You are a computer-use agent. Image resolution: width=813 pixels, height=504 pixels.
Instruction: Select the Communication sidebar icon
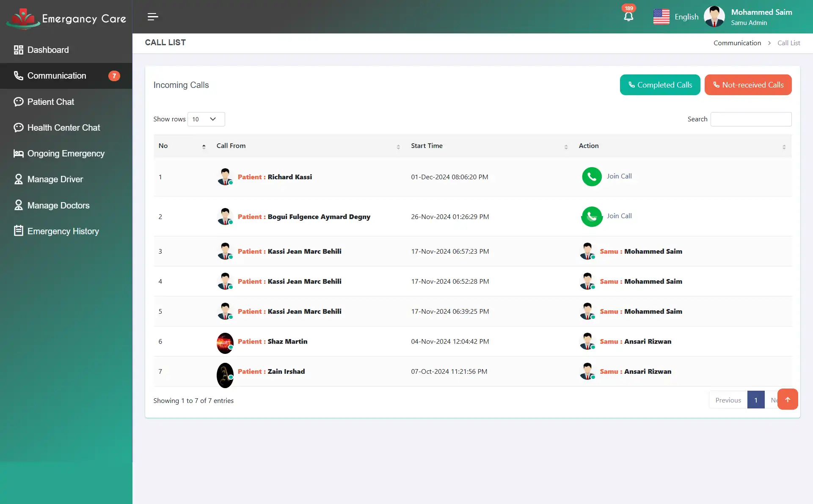coord(18,75)
